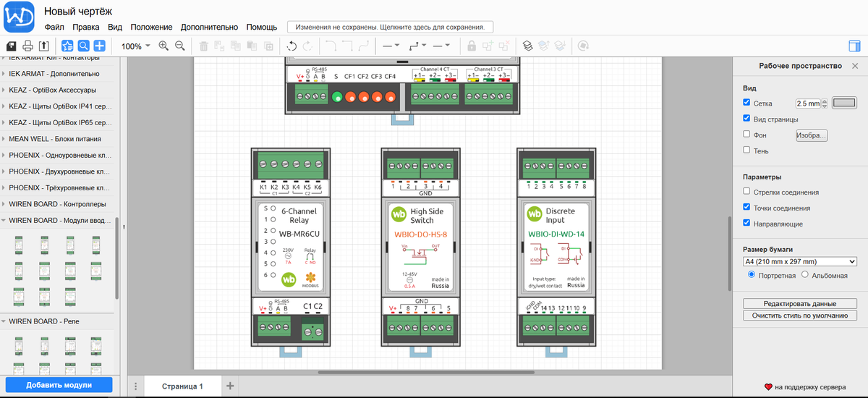
Task: Click the rotate icon in toolbar
Action: [583, 46]
